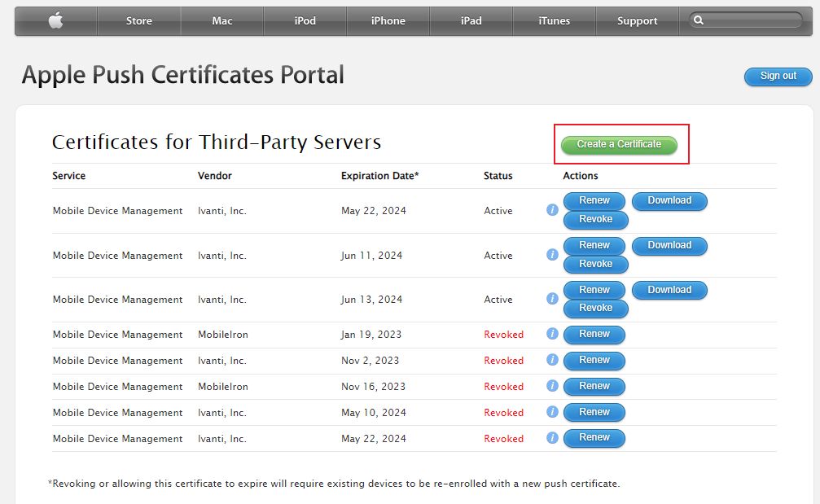Renew the certificate expiring Jan 19, 2023
820x504 pixels.
(594, 335)
